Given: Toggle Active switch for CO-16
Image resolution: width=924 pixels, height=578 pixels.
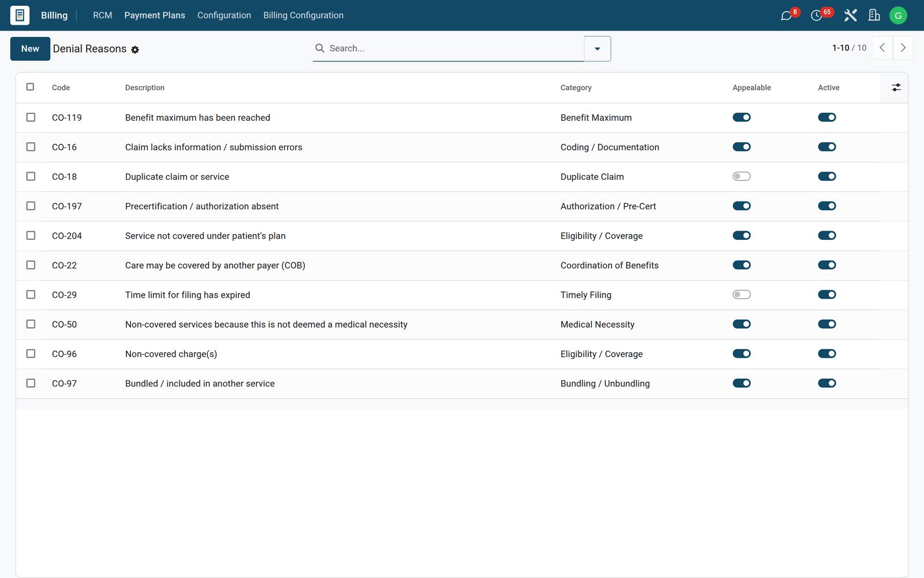Looking at the screenshot, I should coord(827,147).
